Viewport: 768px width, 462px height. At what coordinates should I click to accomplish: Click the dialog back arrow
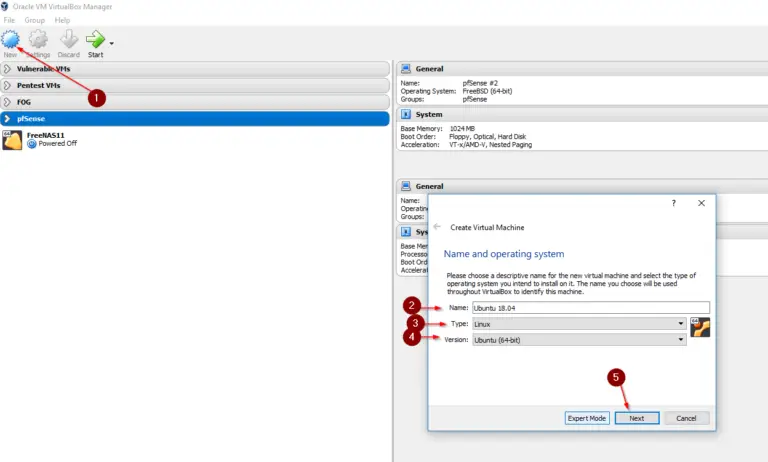click(437, 227)
